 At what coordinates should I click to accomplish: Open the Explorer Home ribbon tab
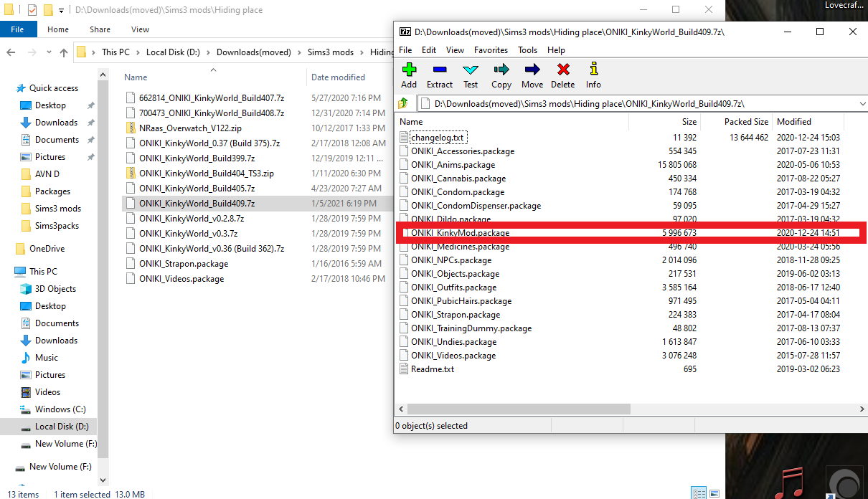tap(58, 29)
